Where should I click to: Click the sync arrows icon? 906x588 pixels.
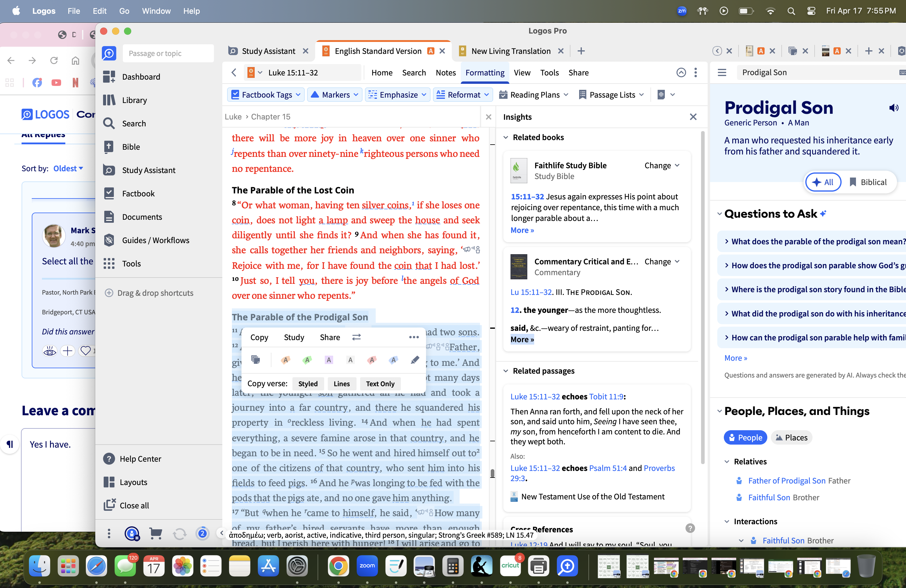click(x=179, y=534)
